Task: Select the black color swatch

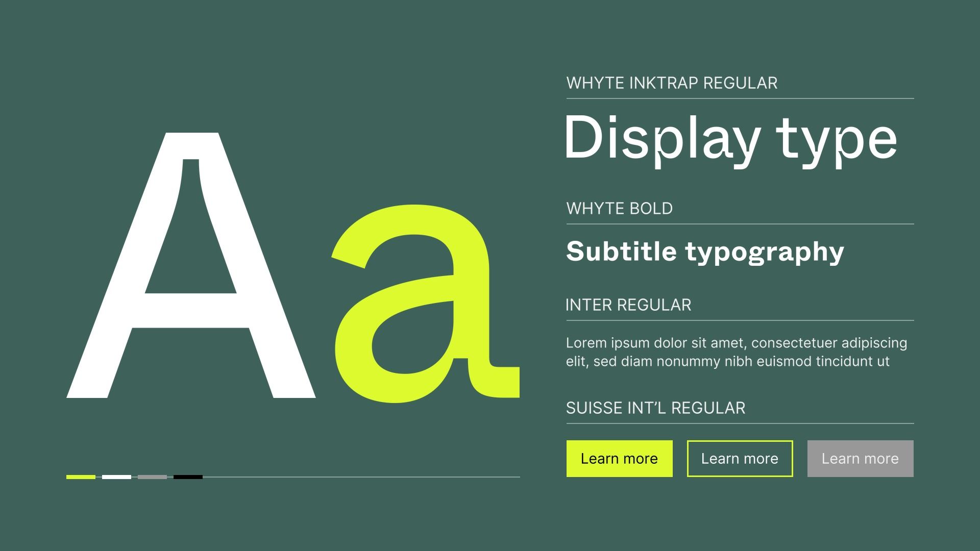Action: click(x=188, y=477)
